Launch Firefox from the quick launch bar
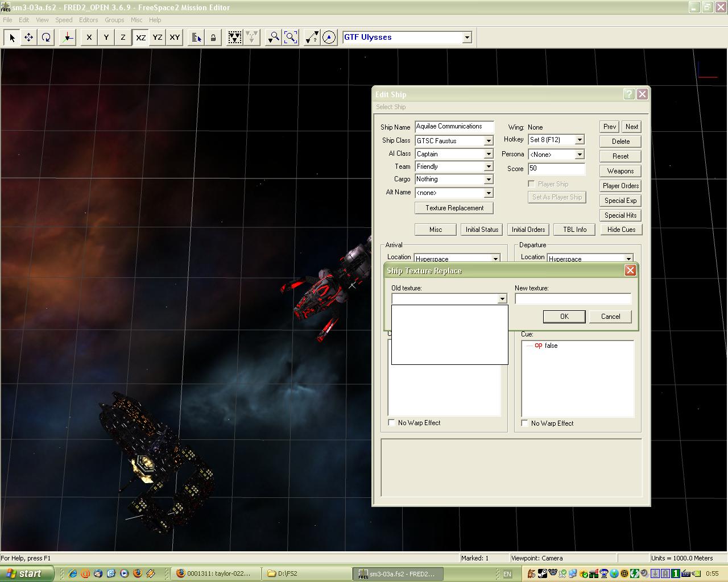This screenshot has width=728, height=582. (x=137, y=573)
